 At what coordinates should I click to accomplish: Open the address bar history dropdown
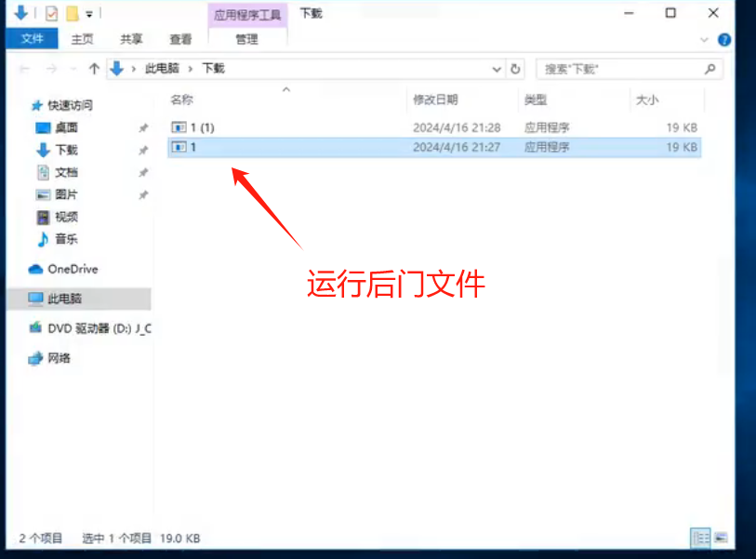497,70
